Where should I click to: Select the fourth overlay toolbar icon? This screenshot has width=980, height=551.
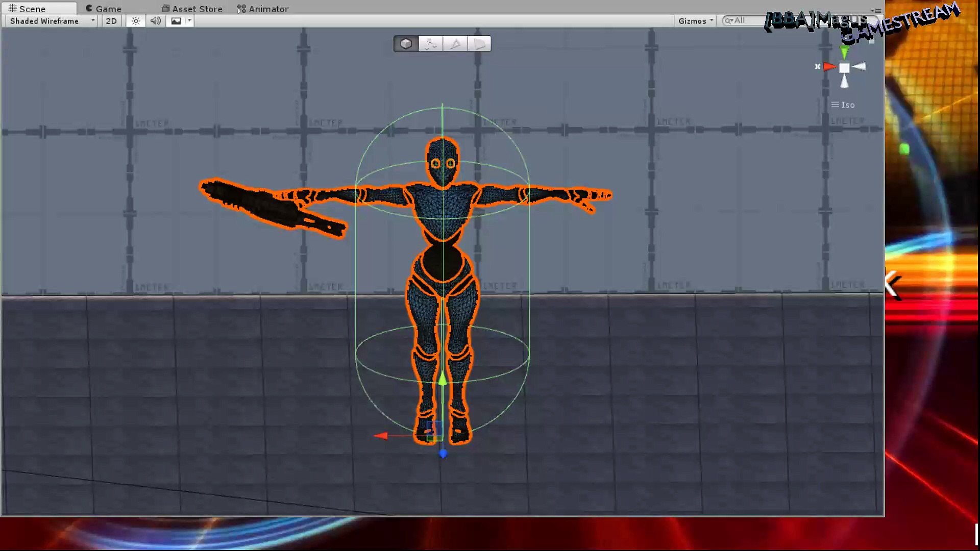[479, 44]
